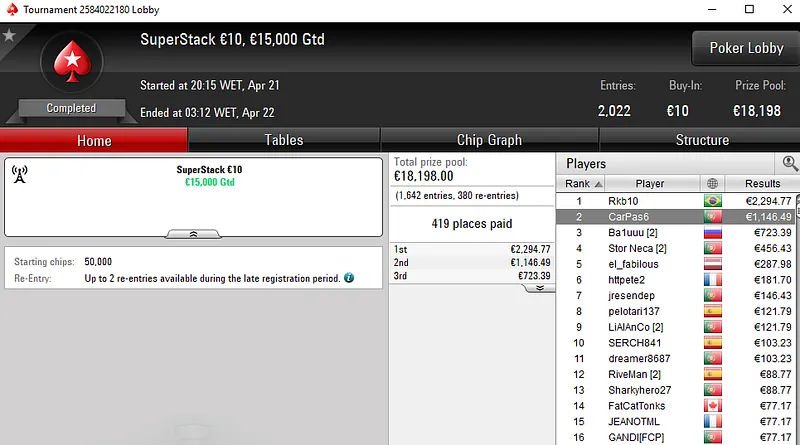Sort the players list by Rank

583,184
